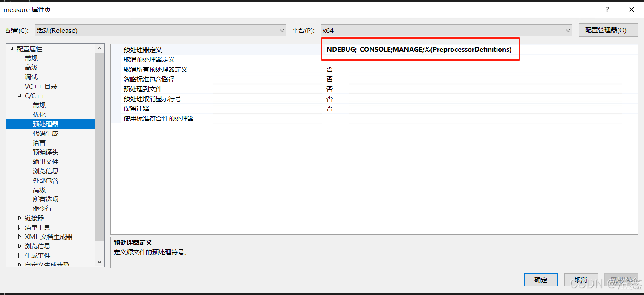Click the 忽略标准包含路径 property row
This screenshot has height=295, width=644.
click(x=374, y=79)
